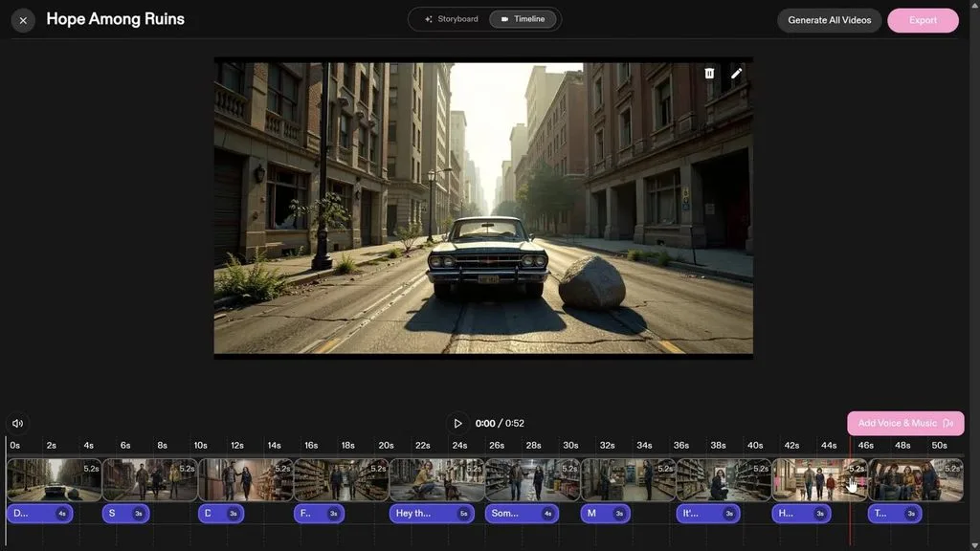Jump to the 30s mark on ruler
Image resolution: width=980 pixels, height=551 pixels.
(x=570, y=446)
